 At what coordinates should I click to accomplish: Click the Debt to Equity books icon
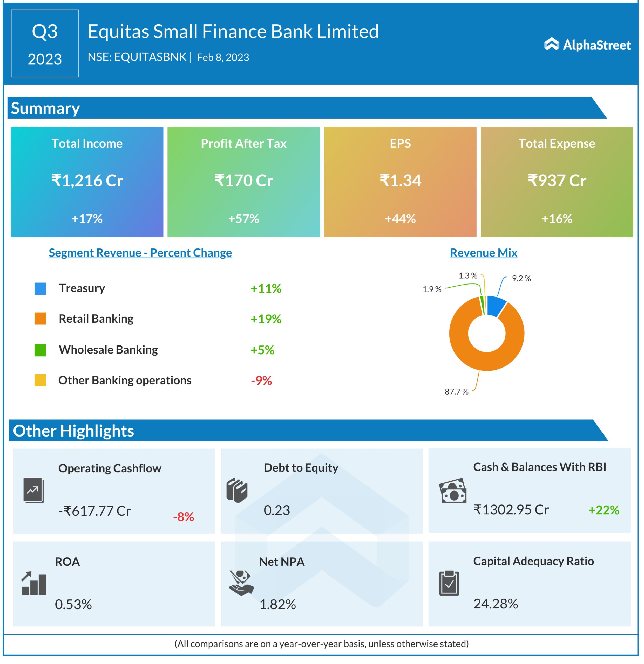pos(237,490)
